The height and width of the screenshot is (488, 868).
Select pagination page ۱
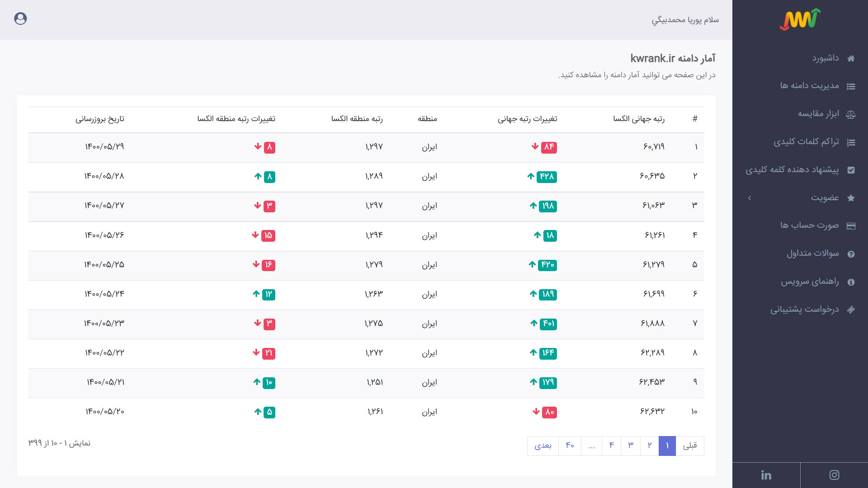667,446
